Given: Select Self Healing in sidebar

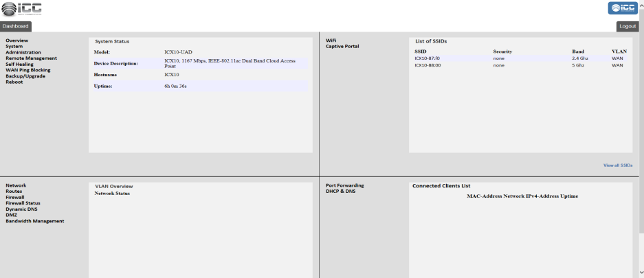Looking at the screenshot, I should coord(20,65).
